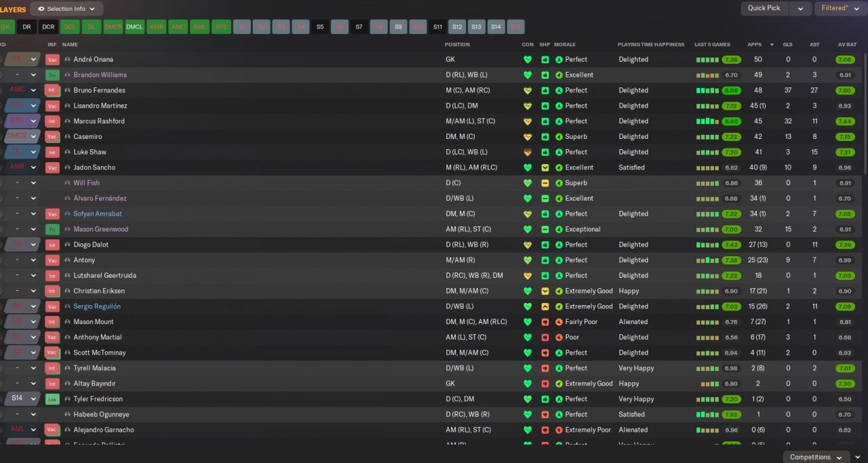The width and height of the screenshot is (868, 463).
Task: Click Lisandro Martínez's match sharpness icon
Action: pos(545,106)
